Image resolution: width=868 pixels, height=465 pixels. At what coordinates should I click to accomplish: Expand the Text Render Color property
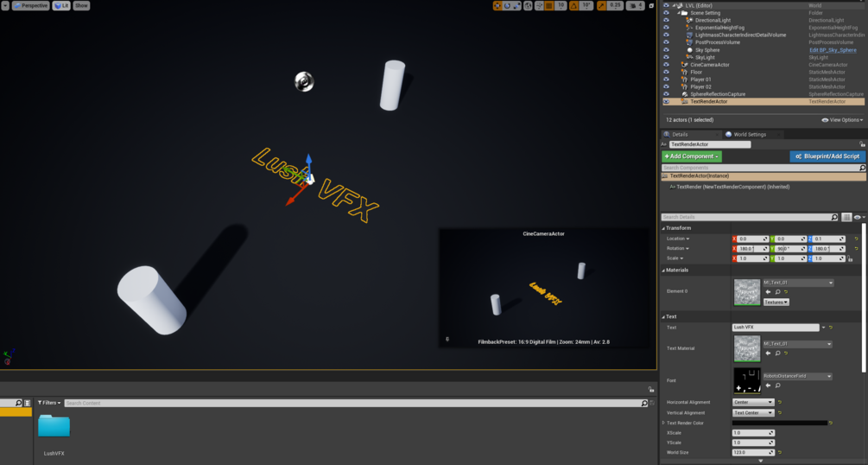click(x=663, y=423)
